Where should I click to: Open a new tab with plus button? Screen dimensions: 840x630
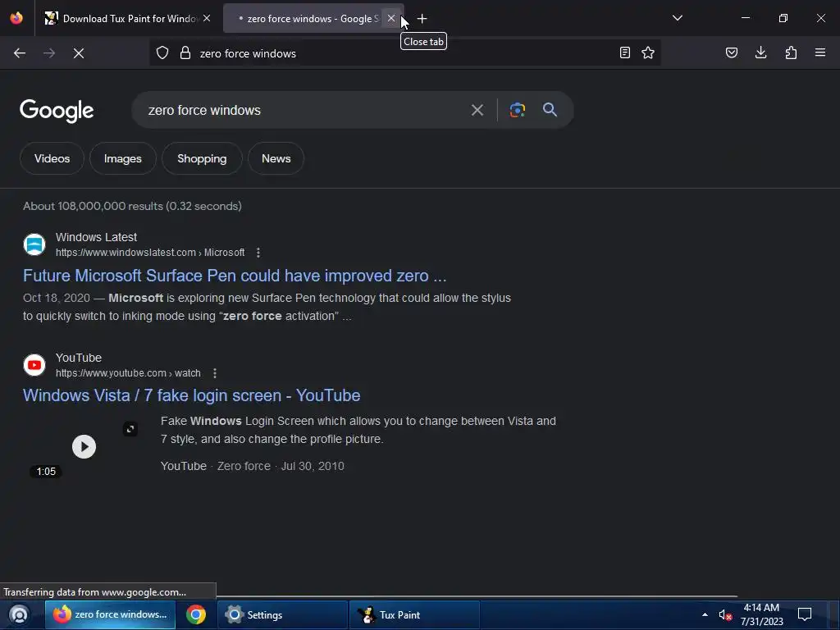click(x=422, y=19)
